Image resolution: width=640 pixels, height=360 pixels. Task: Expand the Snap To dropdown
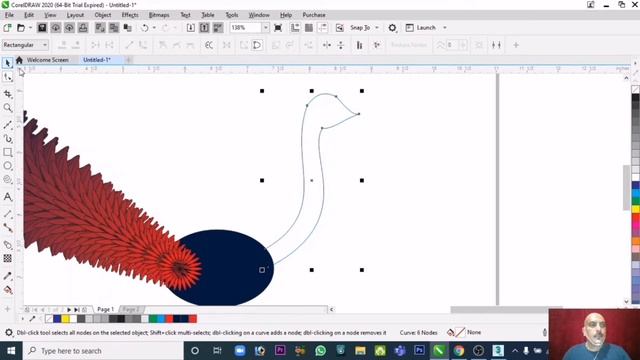click(x=377, y=28)
